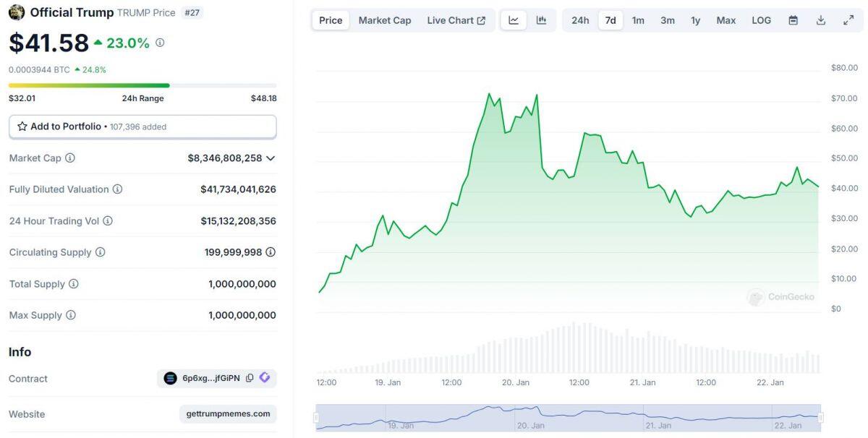Click the 24h Range progress bar
This screenshot has width=868, height=438.
142,85
